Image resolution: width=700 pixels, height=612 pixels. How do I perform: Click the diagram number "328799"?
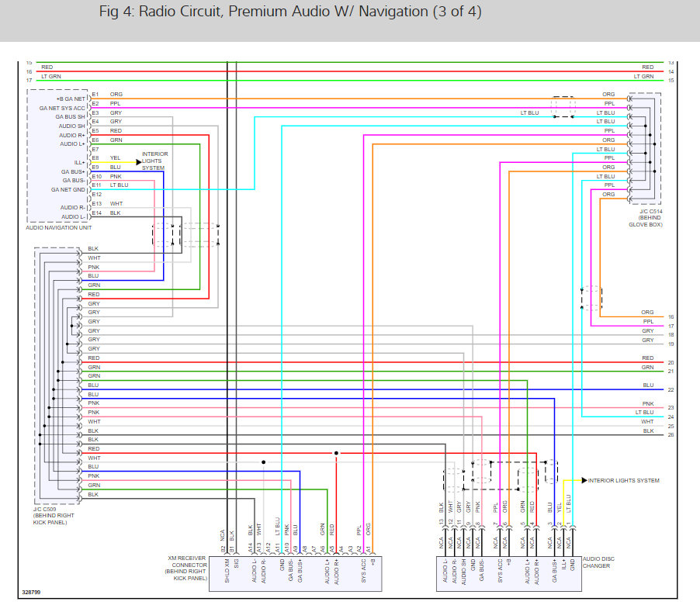pyautogui.click(x=31, y=593)
